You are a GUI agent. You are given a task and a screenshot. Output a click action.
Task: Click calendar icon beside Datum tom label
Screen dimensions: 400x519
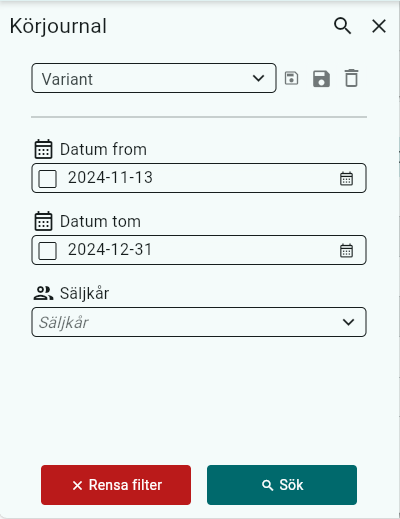(43, 221)
